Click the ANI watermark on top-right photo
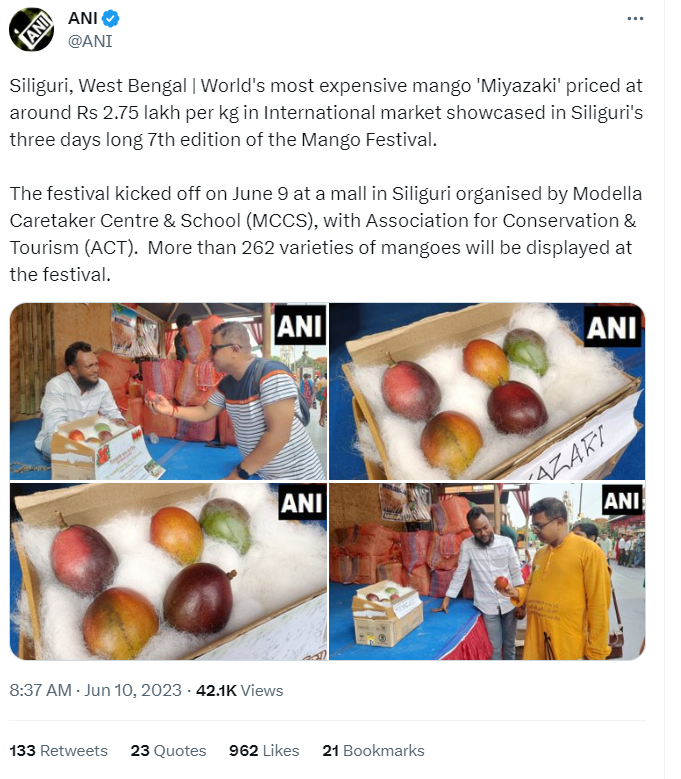This screenshot has width=681, height=779. (611, 327)
